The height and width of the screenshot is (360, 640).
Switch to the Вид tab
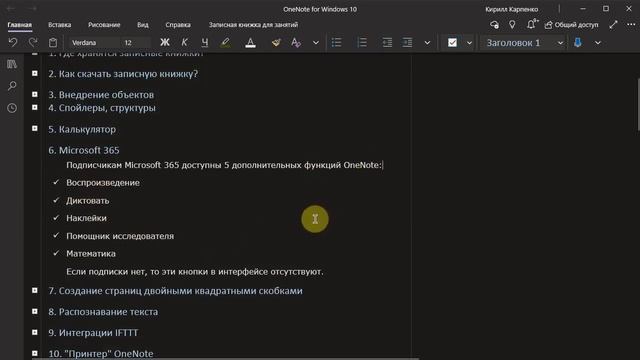tap(143, 25)
